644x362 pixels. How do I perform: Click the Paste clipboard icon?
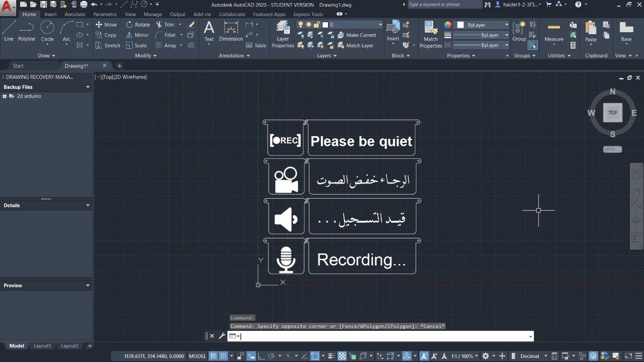coord(591,31)
